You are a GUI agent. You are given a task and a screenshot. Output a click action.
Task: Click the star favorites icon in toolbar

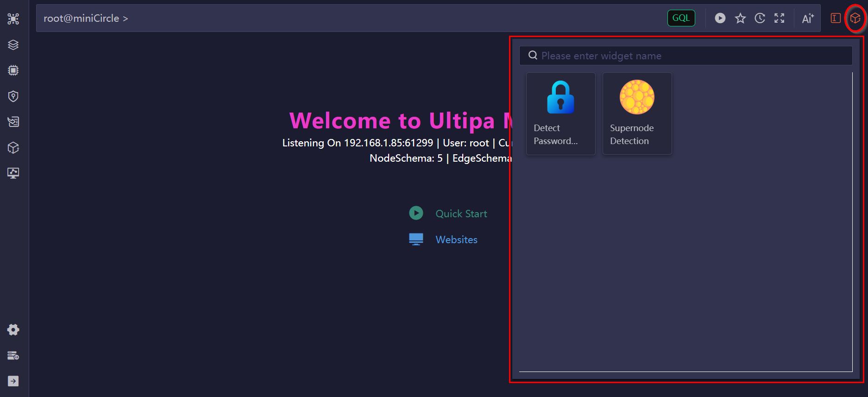[740, 18]
